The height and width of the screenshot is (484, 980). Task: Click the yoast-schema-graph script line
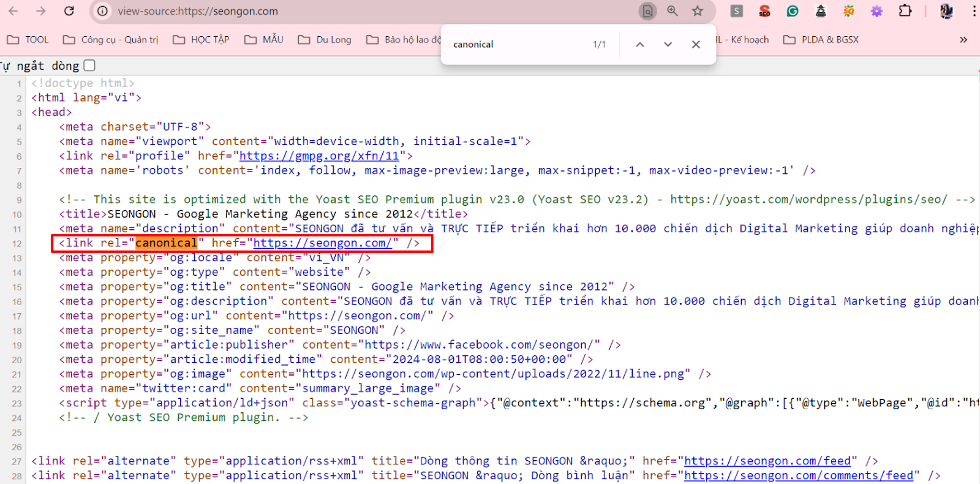pyautogui.click(x=518, y=403)
